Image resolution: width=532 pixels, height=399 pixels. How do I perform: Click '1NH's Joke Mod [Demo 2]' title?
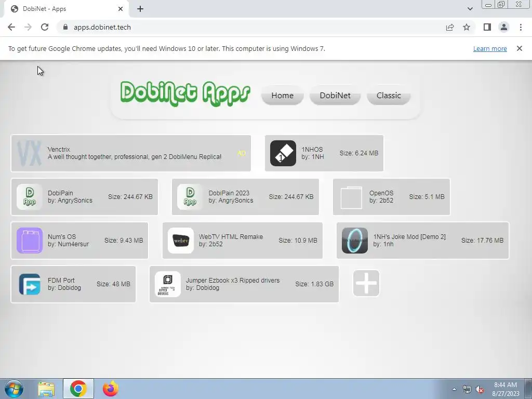click(409, 236)
